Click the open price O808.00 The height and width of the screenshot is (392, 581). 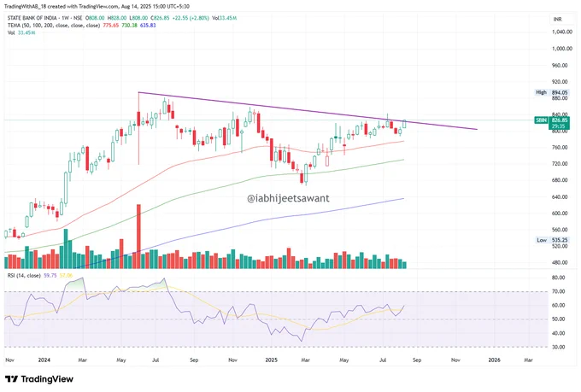(95, 18)
